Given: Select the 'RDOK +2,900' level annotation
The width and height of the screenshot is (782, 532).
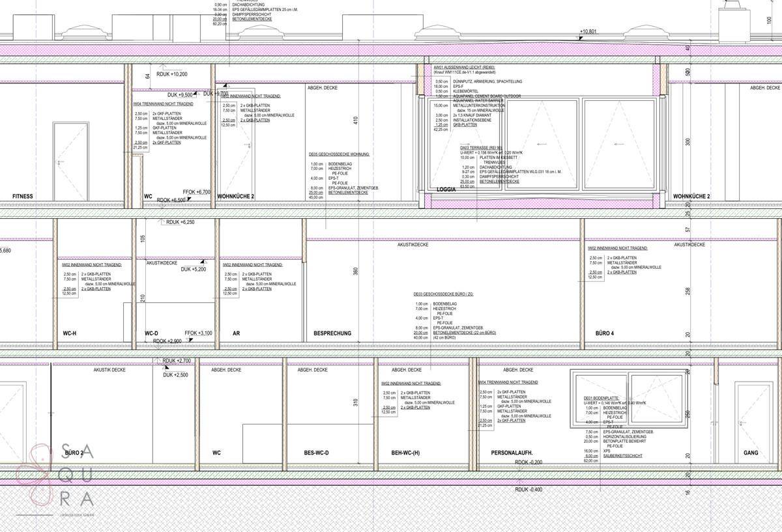Looking at the screenshot, I should [x=167, y=341].
